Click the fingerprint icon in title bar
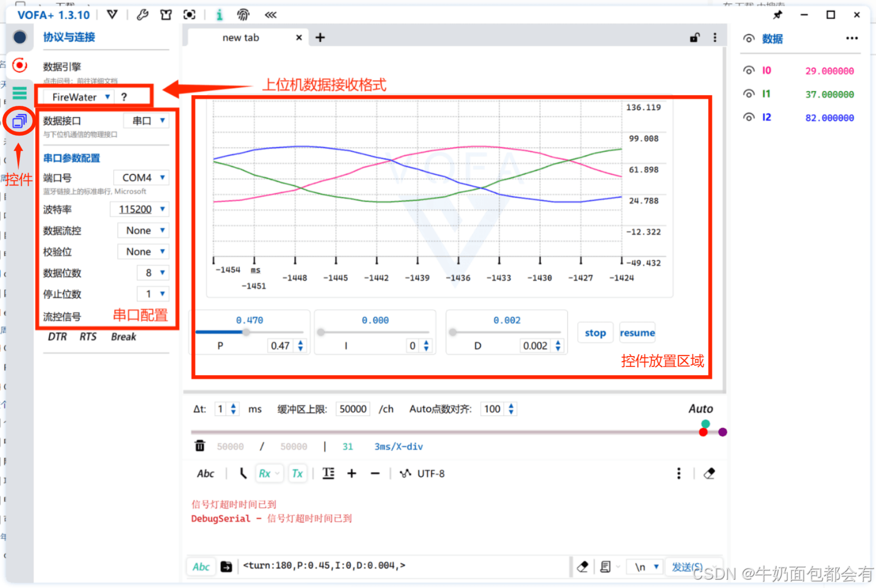876x588 pixels. point(243,15)
